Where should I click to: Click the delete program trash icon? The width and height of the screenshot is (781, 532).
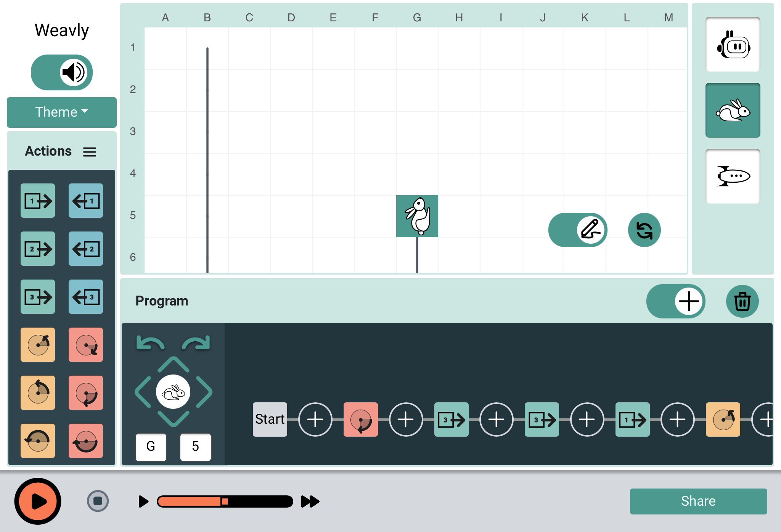744,302
